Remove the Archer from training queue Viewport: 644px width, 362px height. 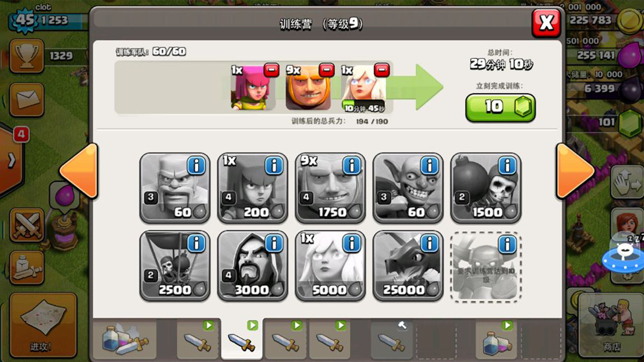point(271,70)
